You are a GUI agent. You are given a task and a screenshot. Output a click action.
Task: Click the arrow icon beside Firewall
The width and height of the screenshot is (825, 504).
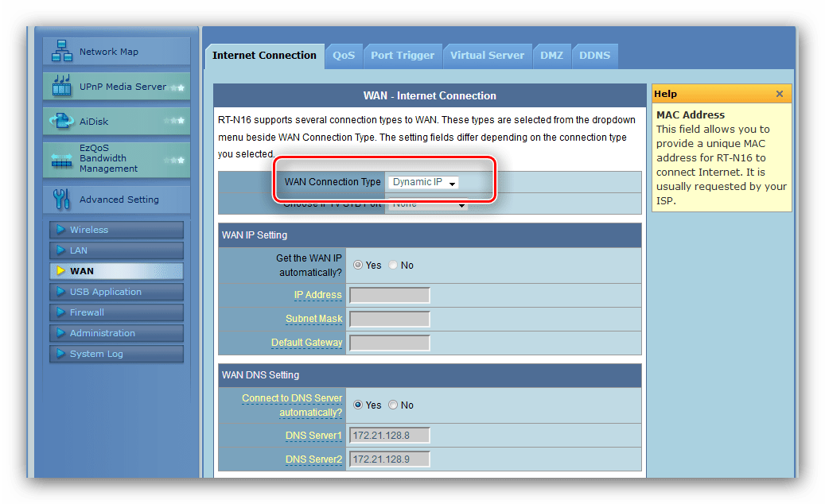coord(60,312)
